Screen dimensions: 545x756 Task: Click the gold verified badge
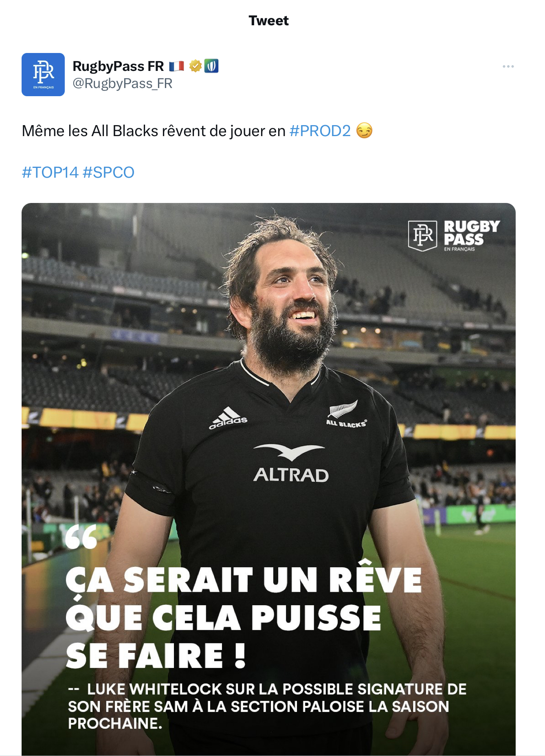[x=196, y=66]
